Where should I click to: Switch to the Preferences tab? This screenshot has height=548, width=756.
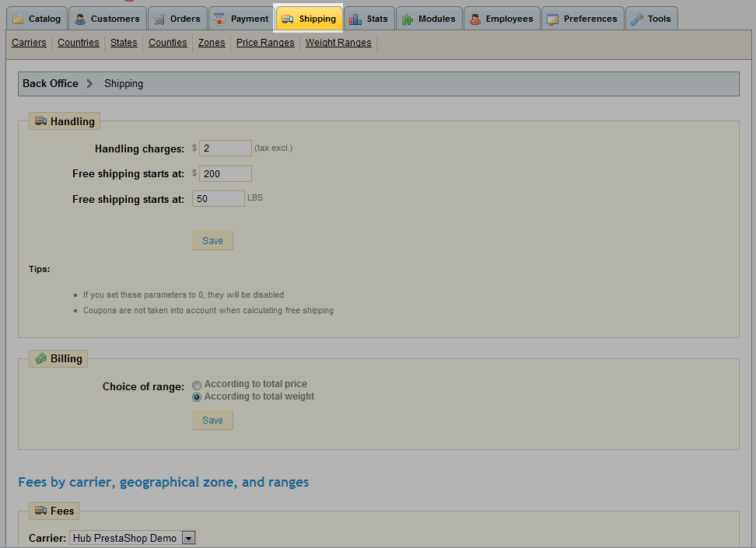click(583, 19)
